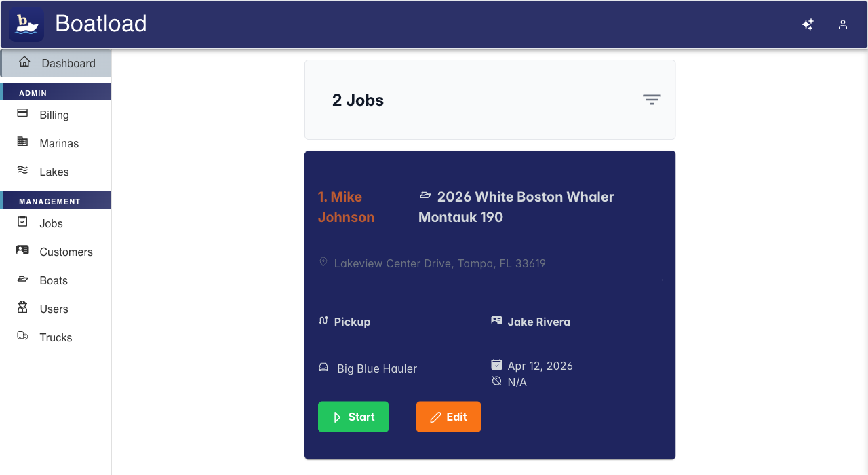Click the anchor icon next to Users
Viewport: 868px width, 475px height.
(21, 308)
